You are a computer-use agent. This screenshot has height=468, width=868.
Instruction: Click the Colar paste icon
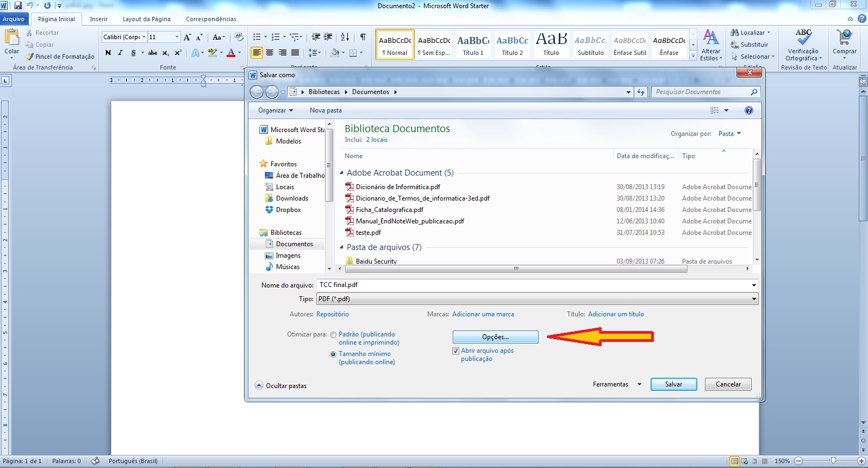coord(11,38)
